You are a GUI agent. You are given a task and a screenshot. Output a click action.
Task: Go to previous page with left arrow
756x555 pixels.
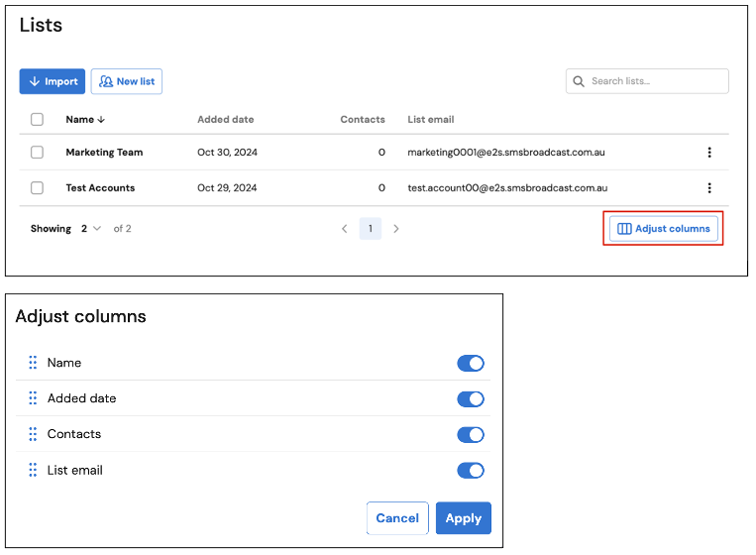click(x=344, y=229)
